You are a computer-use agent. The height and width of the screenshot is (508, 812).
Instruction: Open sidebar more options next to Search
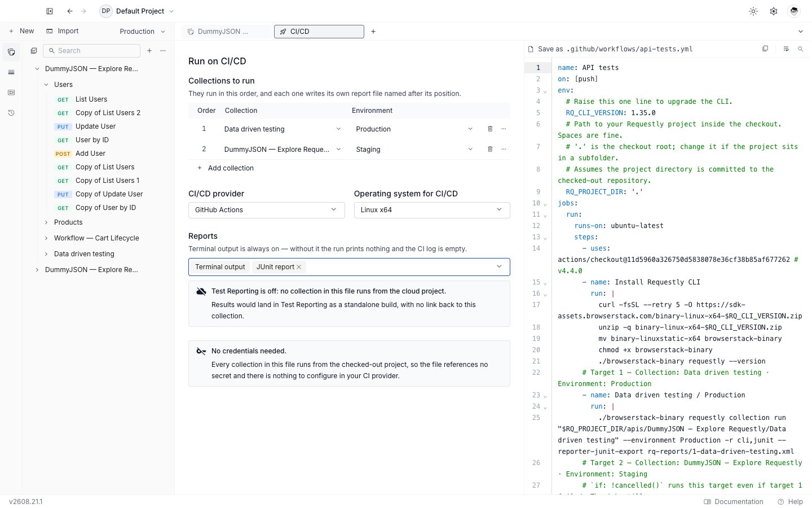163,51
